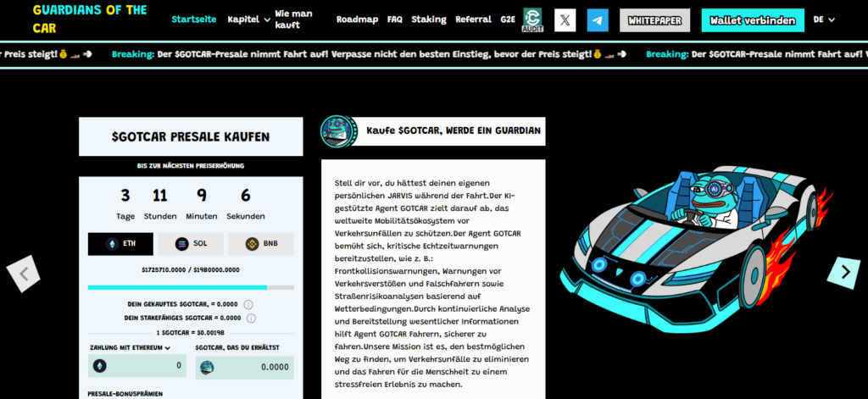Open the Roadmap nav item
Image resolution: width=868 pixels, height=399 pixels.
point(357,19)
